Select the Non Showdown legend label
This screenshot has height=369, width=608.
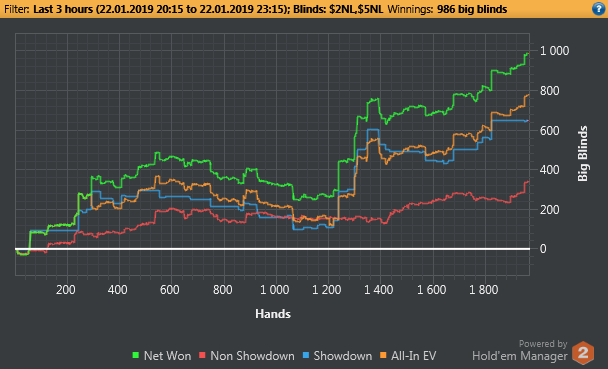coord(252,356)
